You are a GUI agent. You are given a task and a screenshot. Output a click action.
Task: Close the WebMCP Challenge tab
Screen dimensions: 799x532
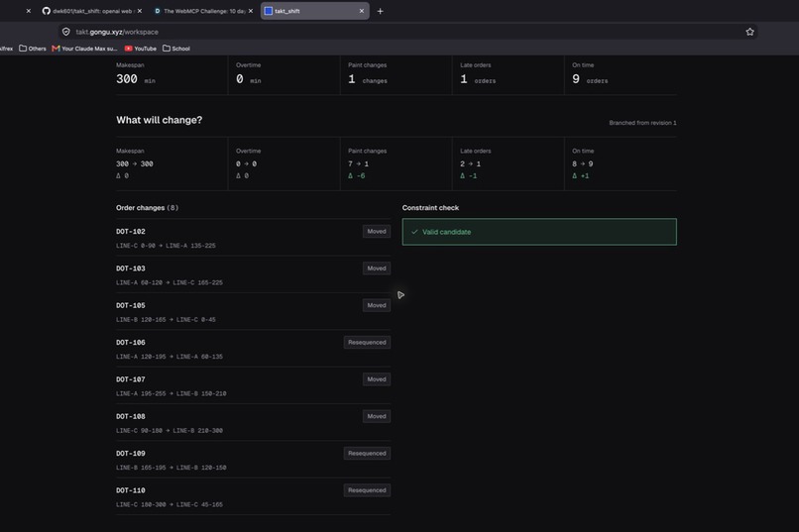click(250, 11)
